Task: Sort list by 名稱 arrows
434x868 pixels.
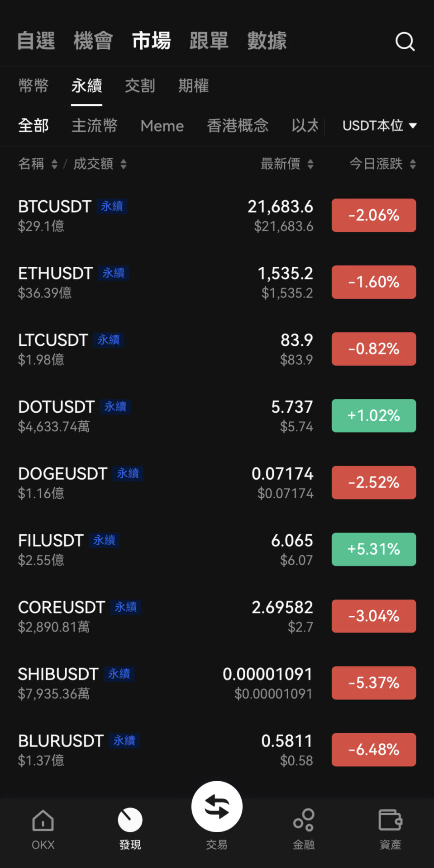Action: coord(54,164)
